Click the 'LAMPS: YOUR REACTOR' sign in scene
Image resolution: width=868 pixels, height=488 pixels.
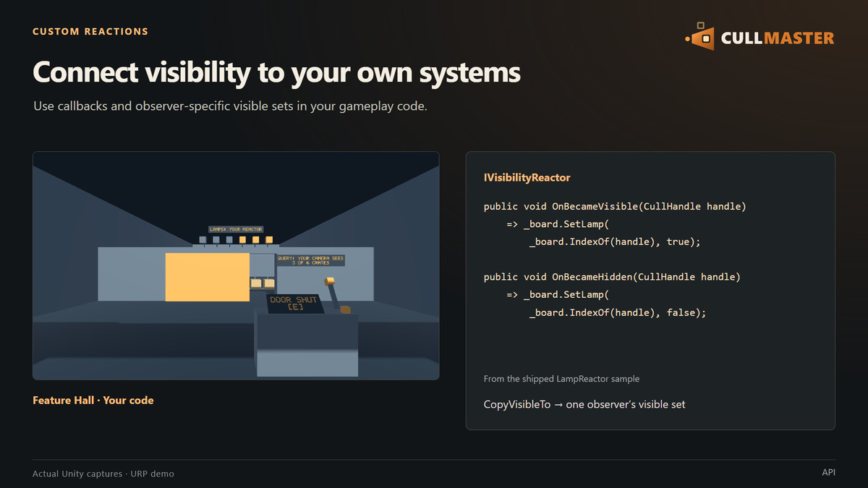point(236,229)
